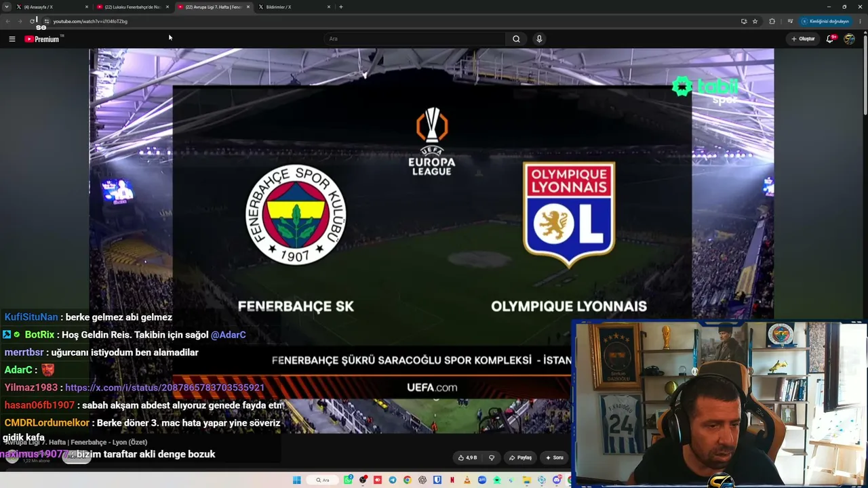Bookmark this page with the star icon
This screenshot has height=488, width=868.
[755, 21]
